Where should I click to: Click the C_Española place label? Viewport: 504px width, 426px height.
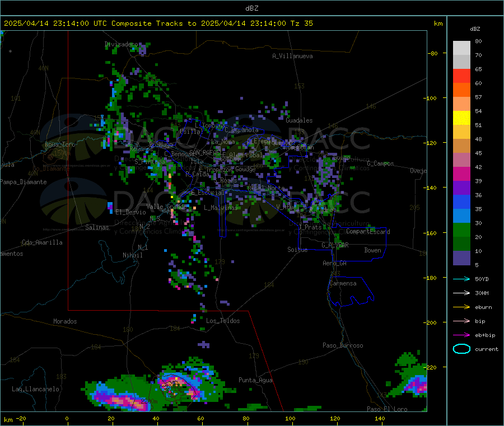(x=241, y=130)
